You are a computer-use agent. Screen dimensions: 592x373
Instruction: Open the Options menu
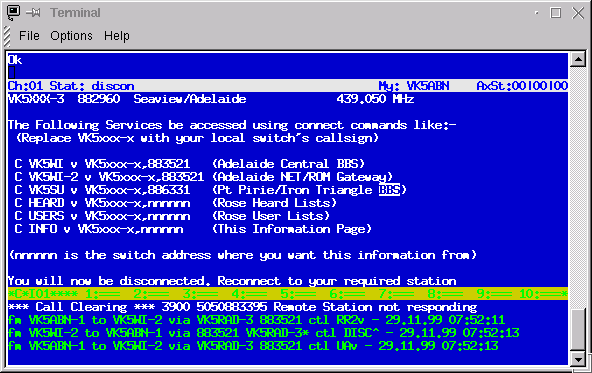[x=71, y=36]
